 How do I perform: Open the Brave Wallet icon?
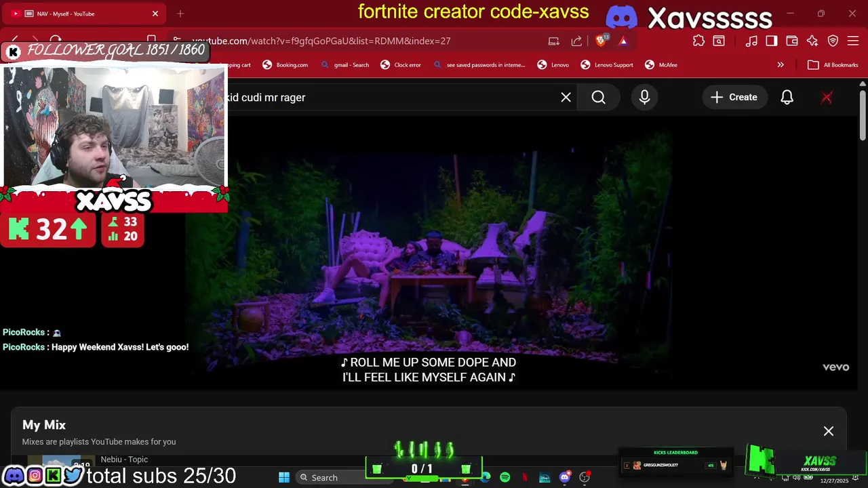[791, 41]
